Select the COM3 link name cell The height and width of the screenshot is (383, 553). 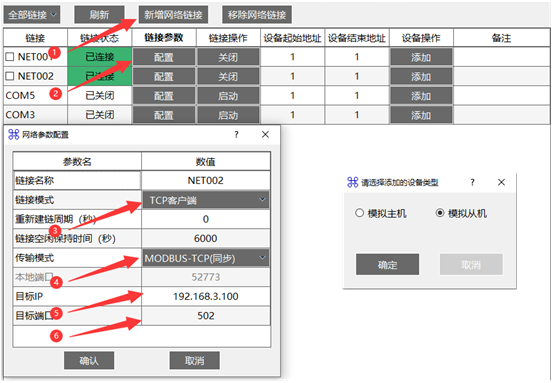click(35, 115)
